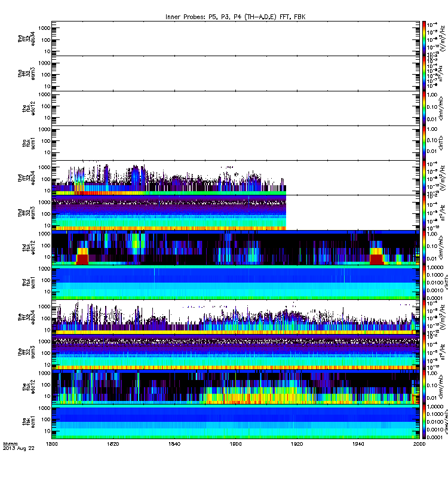The image size is (448, 478).
Task: Click the '2000' time axis label
Action: point(419,444)
